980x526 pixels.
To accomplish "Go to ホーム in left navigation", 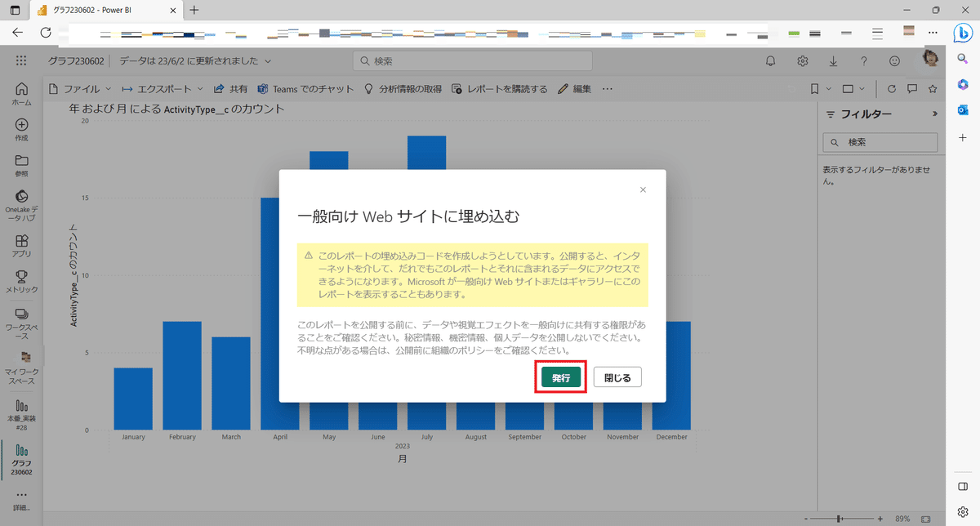I will pyautogui.click(x=21, y=95).
